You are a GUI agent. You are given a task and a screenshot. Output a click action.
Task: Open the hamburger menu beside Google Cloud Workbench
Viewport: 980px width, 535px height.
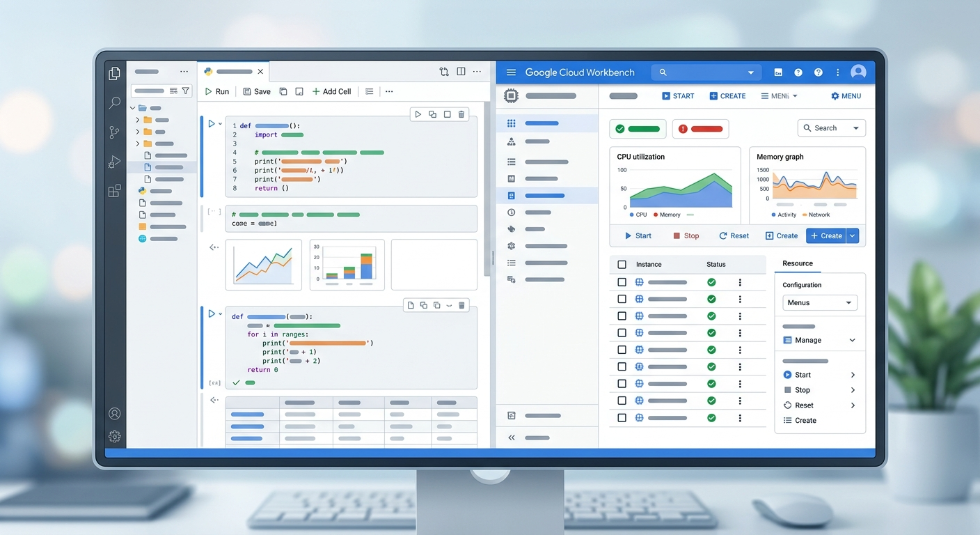tap(512, 72)
